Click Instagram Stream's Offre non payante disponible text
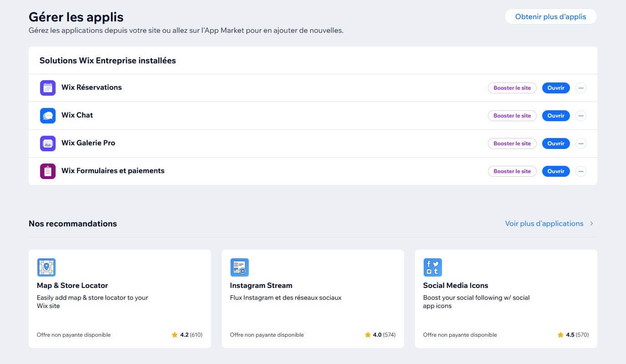Screen dimensions: 626x364 267,335
